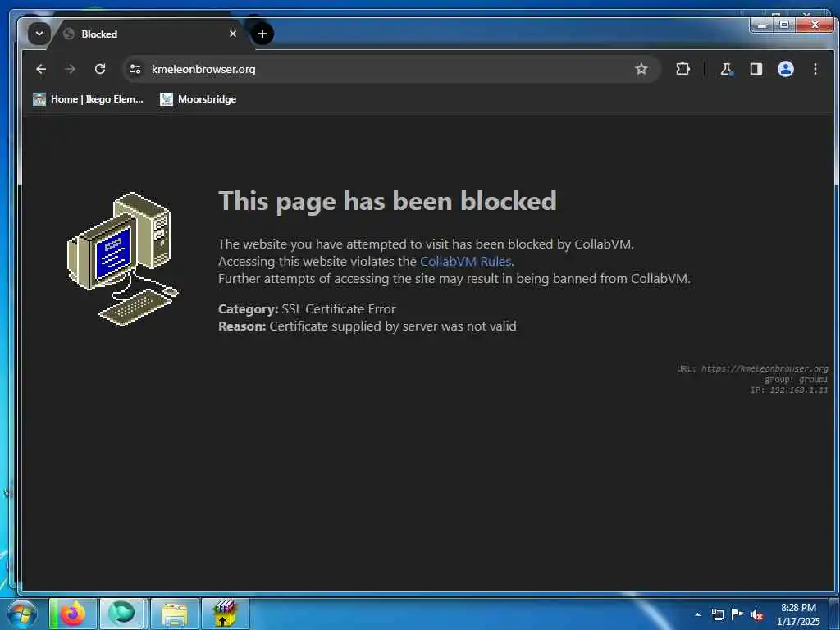840x630 pixels.
Task: Open WinRAR icon on the taskbar
Action: click(225, 614)
